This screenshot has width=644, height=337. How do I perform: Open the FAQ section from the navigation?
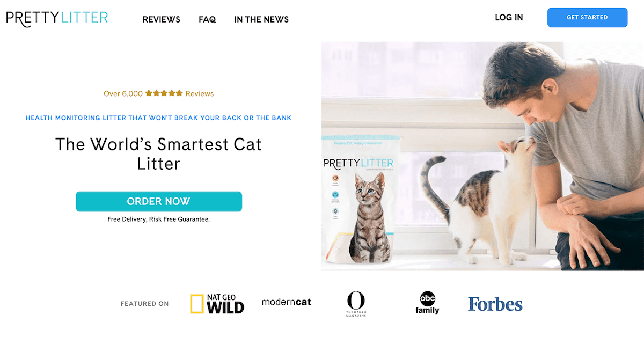[207, 19]
